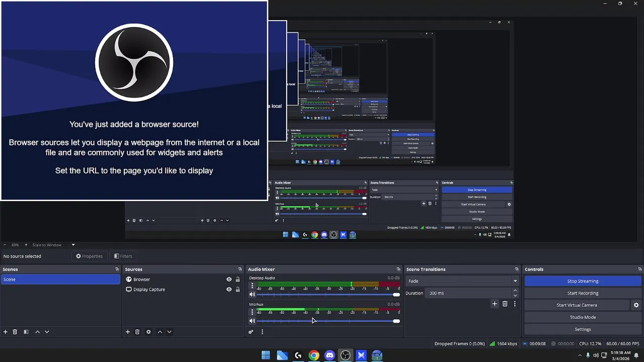Open Discord from the taskbar
The height and width of the screenshot is (362, 644).
point(330,355)
